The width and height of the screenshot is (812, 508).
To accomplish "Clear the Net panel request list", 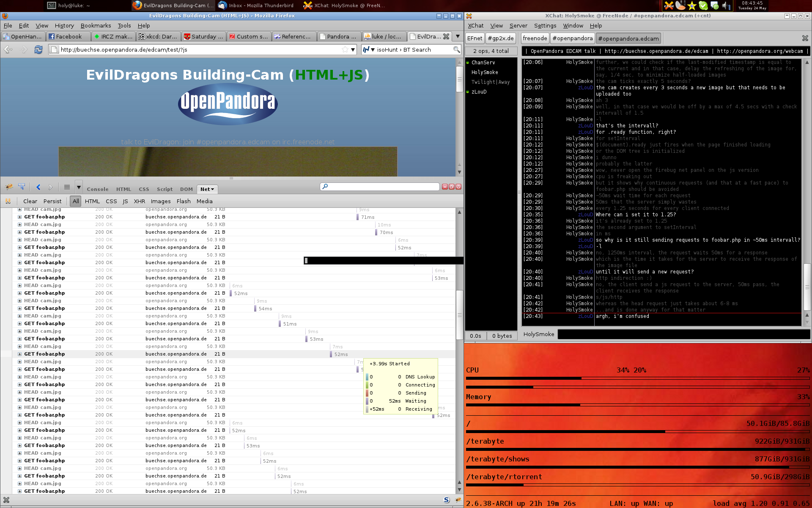I will pyautogui.click(x=30, y=202).
